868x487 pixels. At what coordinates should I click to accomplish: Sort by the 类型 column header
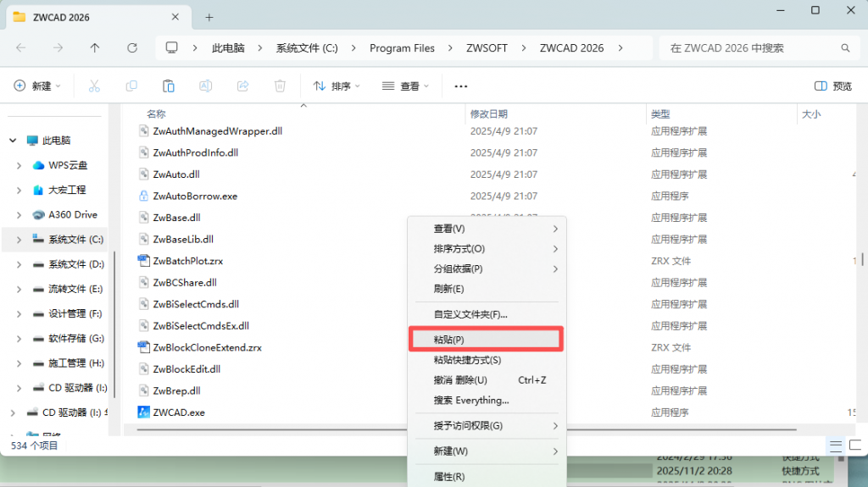pos(660,114)
